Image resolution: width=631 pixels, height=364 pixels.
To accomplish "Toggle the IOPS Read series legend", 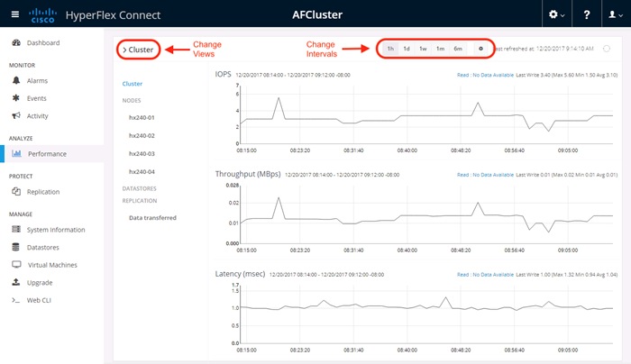I will pos(485,75).
